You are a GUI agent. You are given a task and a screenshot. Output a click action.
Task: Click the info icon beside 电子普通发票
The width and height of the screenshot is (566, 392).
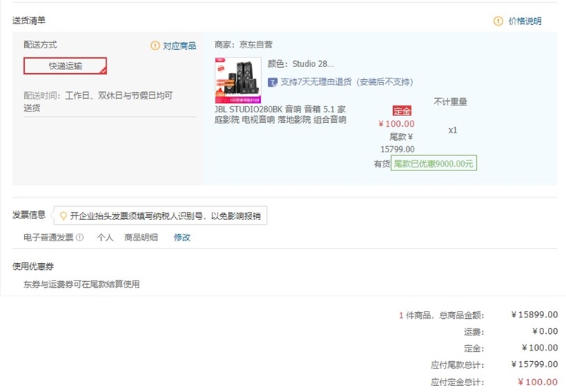(x=80, y=237)
